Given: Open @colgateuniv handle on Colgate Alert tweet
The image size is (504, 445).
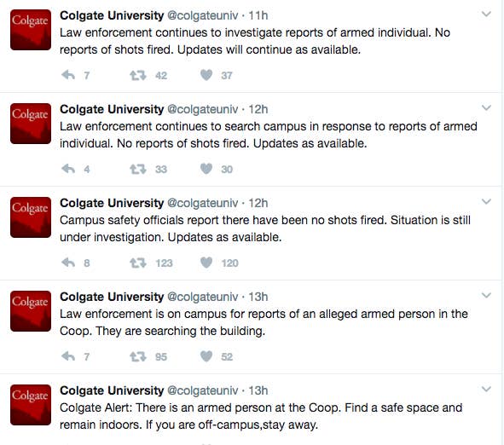Looking at the screenshot, I should 203,390.
